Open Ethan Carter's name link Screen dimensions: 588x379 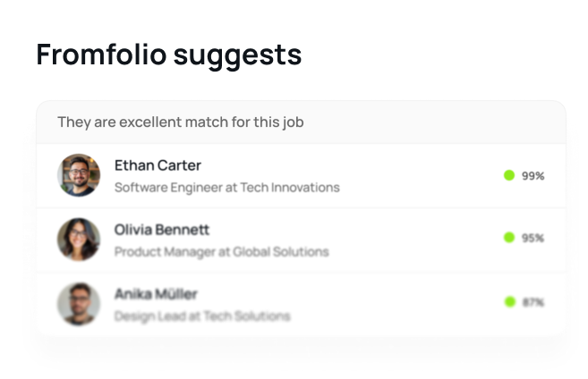click(158, 165)
